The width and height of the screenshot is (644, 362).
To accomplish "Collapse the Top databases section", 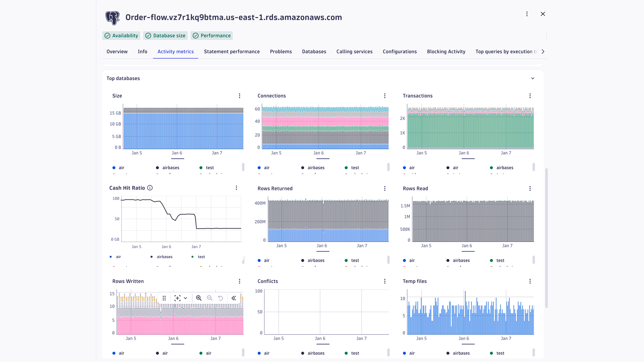I will click(533, 78).
